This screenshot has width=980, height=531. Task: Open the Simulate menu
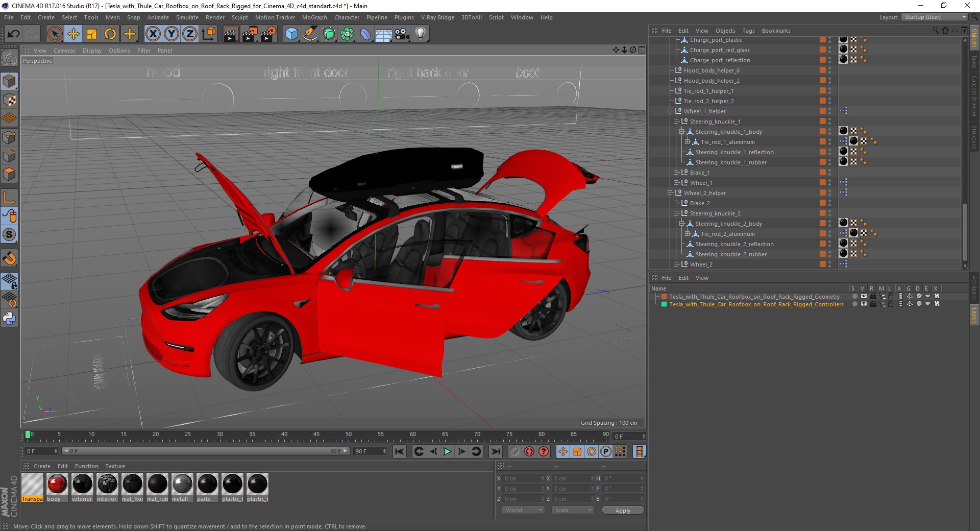point(187,17)
